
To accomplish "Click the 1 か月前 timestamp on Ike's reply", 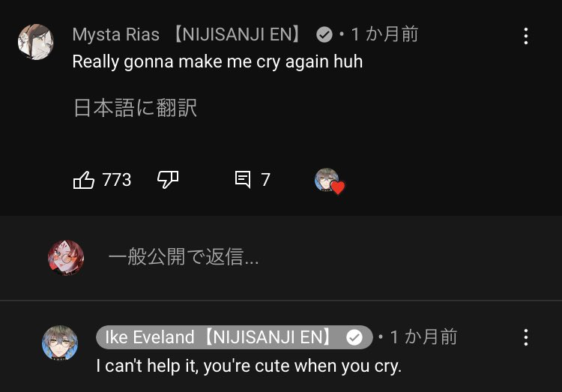I will [x=423, y=337].
